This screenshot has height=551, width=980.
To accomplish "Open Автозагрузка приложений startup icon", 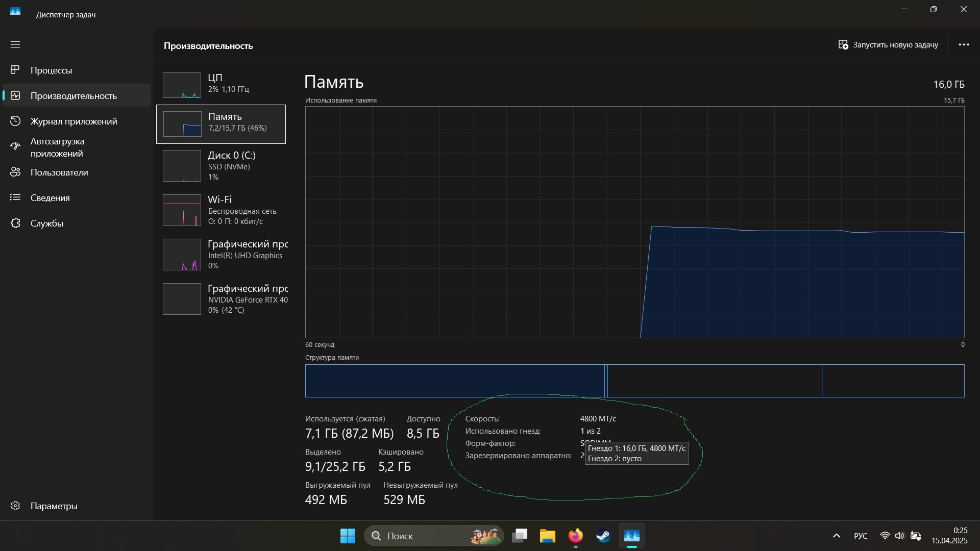I will 15,147.
